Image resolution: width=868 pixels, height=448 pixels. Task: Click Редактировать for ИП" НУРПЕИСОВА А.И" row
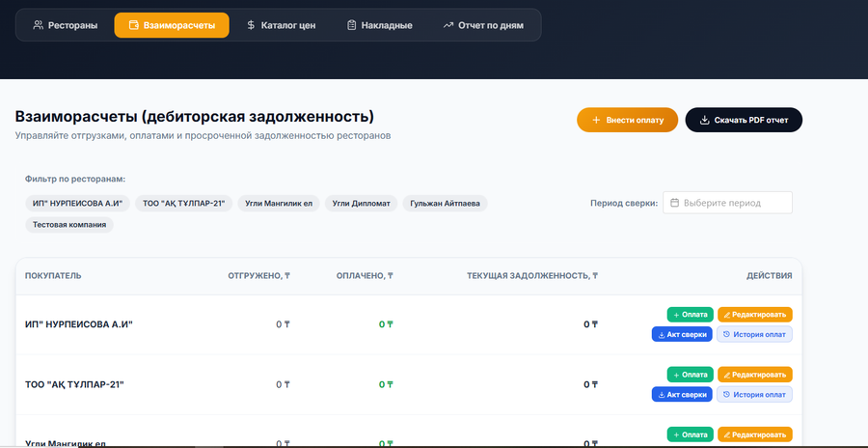[x=755, y=315]
